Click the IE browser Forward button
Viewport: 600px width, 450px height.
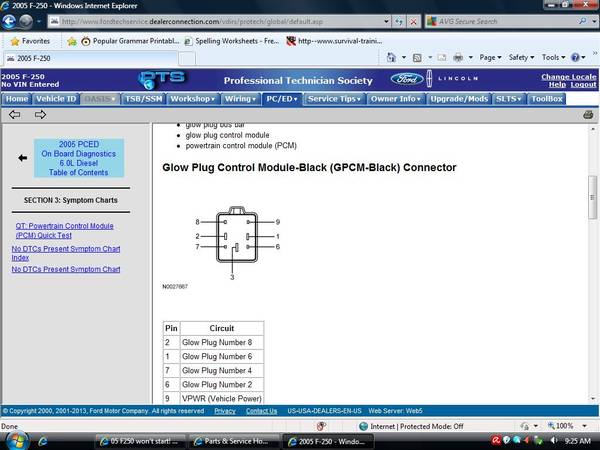26,21
